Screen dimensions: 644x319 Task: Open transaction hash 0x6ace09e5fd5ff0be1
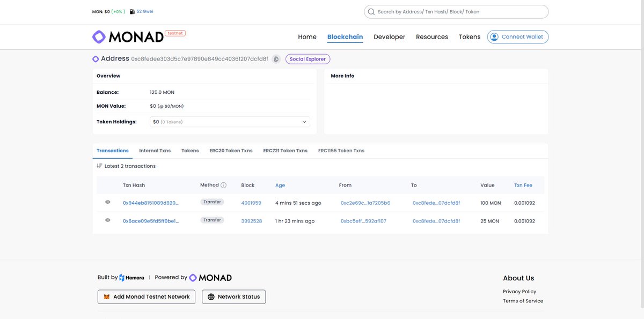(x=151, y=221)
